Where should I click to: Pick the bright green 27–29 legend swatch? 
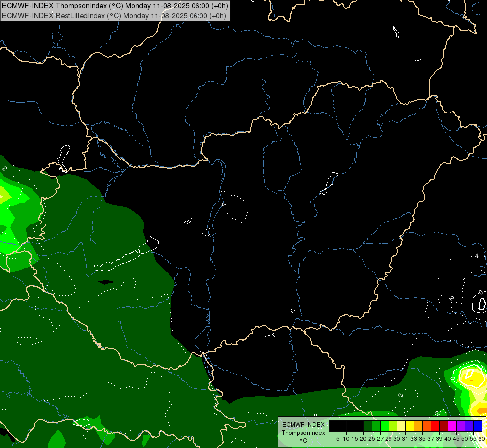point(385,426)
